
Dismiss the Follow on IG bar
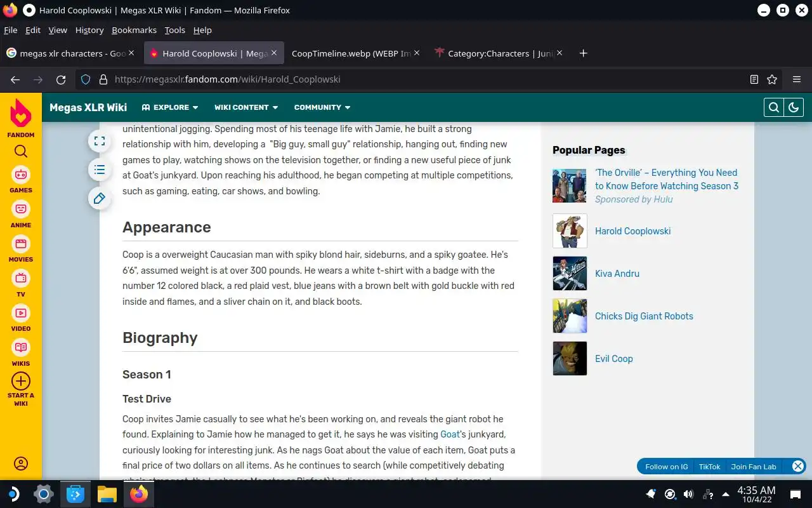(798, 466)
